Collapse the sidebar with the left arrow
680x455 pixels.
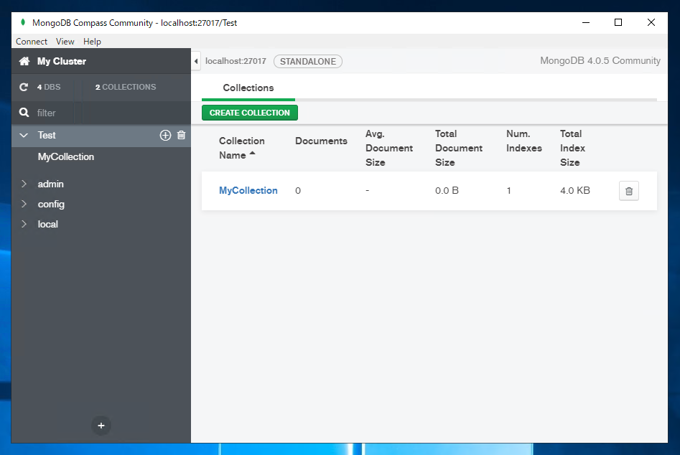196,61
